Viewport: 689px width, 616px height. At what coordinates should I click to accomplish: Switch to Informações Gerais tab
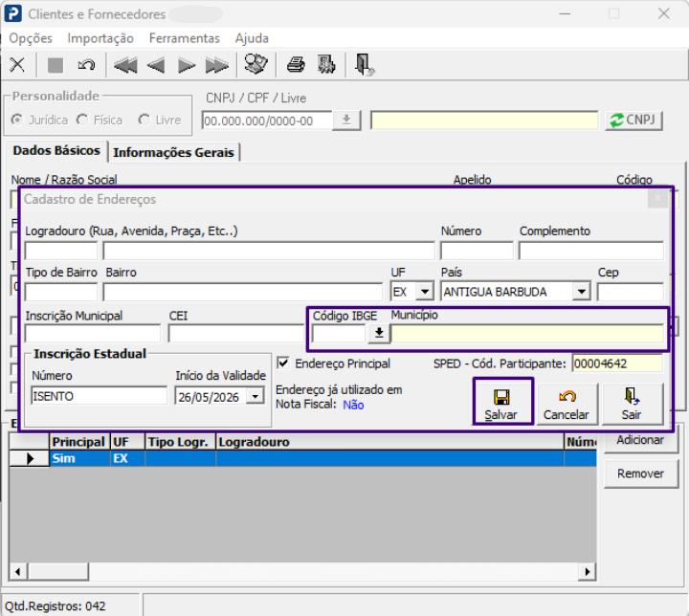[x=173, y=152]
